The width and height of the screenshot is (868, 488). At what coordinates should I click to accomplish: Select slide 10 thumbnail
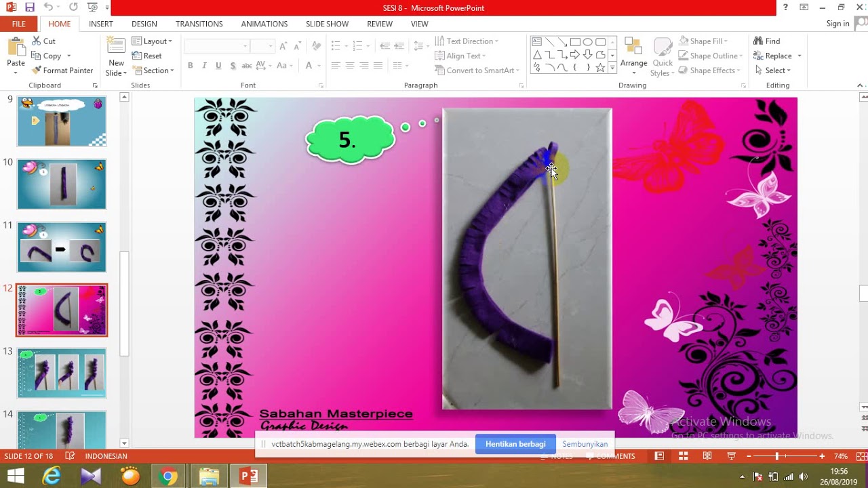pyautogui.click(x=62, y=184)
